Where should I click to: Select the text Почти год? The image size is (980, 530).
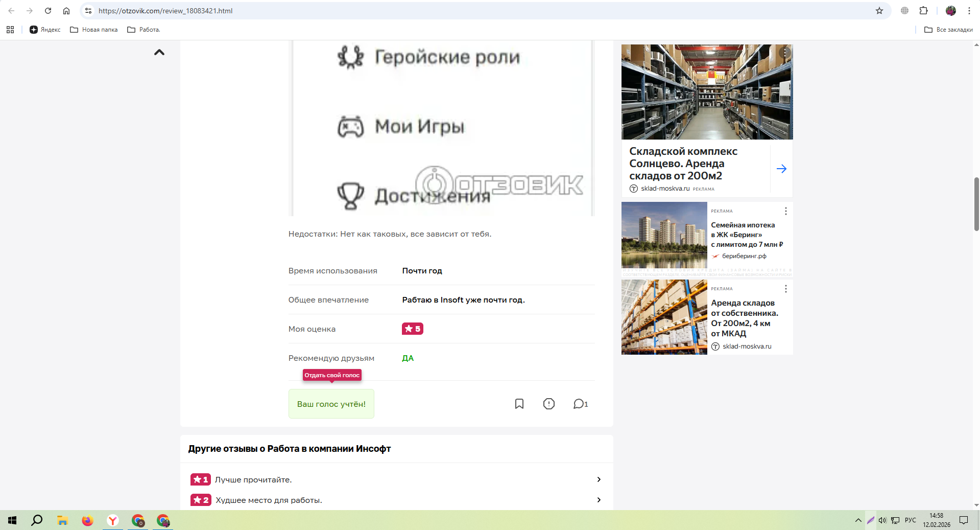422,271
